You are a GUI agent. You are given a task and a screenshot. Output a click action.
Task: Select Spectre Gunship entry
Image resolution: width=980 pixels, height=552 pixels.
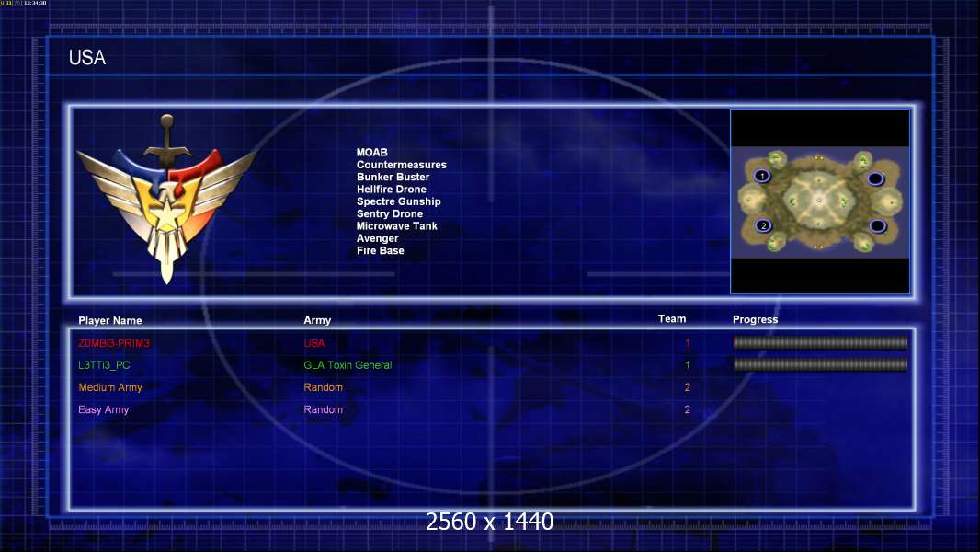[x=398, y=201]
